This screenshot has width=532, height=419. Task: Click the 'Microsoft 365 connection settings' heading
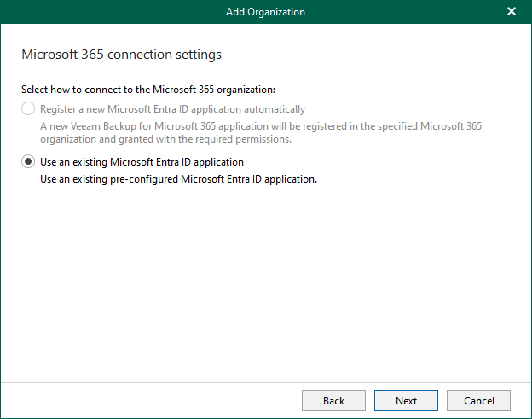click(120, 55)
